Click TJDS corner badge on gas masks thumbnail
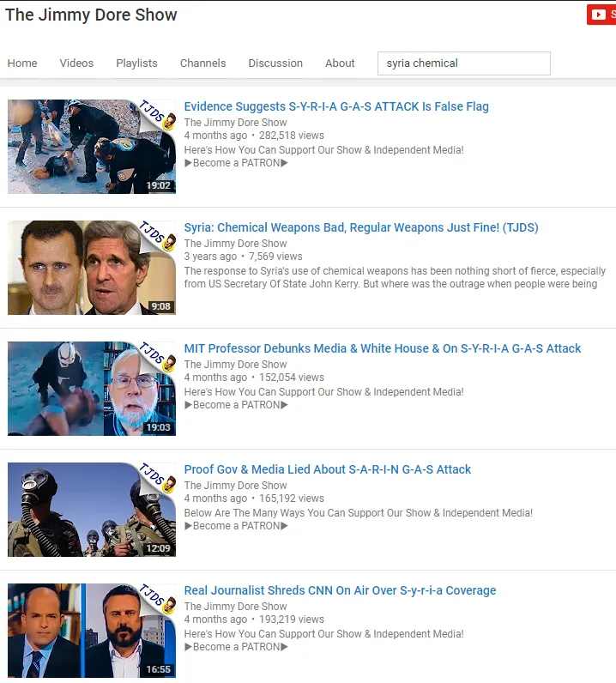This screenshot has width=616, height=683. (158, 478)
